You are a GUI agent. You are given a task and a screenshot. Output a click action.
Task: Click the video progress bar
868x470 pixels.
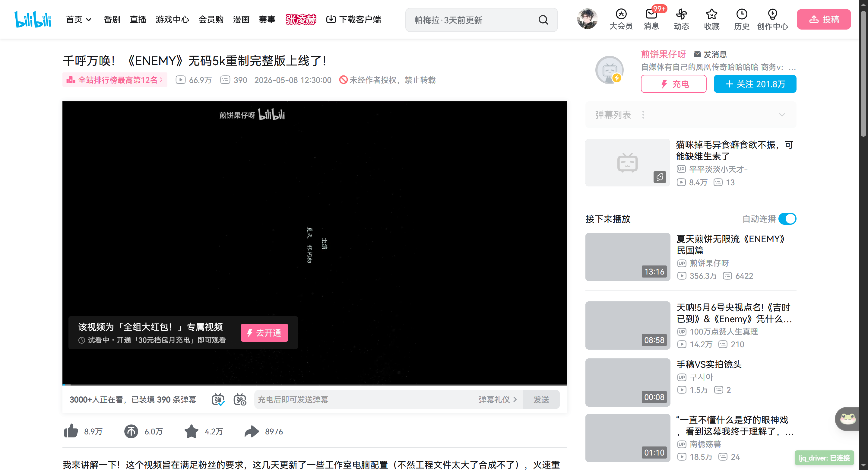click(314, 384)
